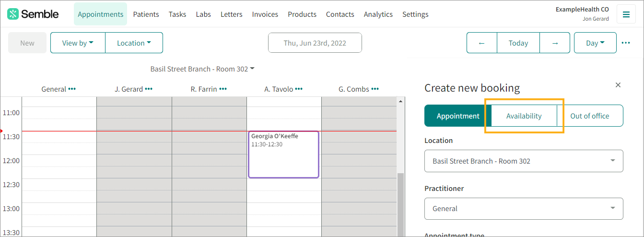Image resolution: width=644 pixels, height=237 pixels.
Task: Select Appointment booking type
Action: pos(458,116)
